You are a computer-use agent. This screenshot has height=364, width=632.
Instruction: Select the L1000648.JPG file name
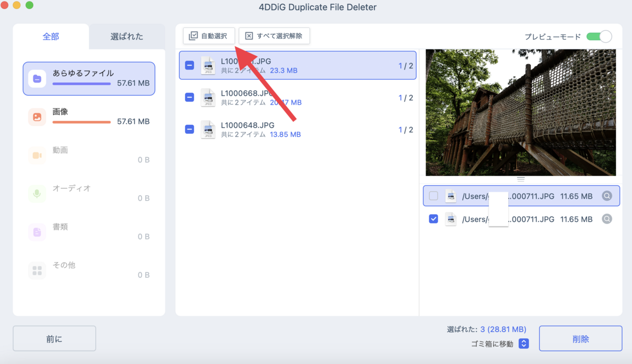tap(248, 125)
